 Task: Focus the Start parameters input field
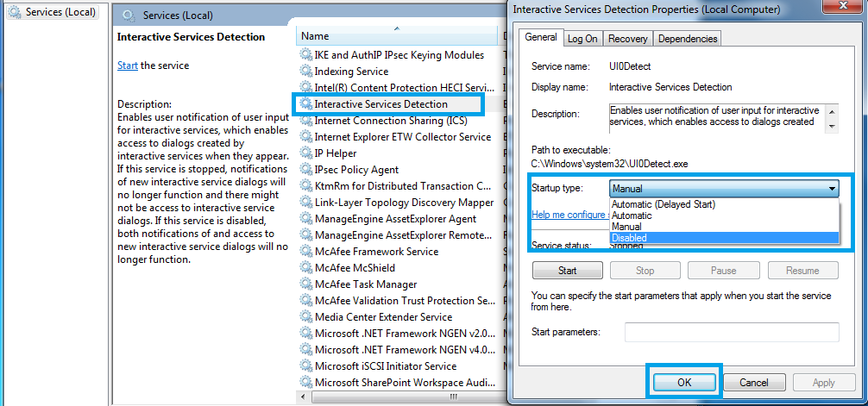point(732,333)
